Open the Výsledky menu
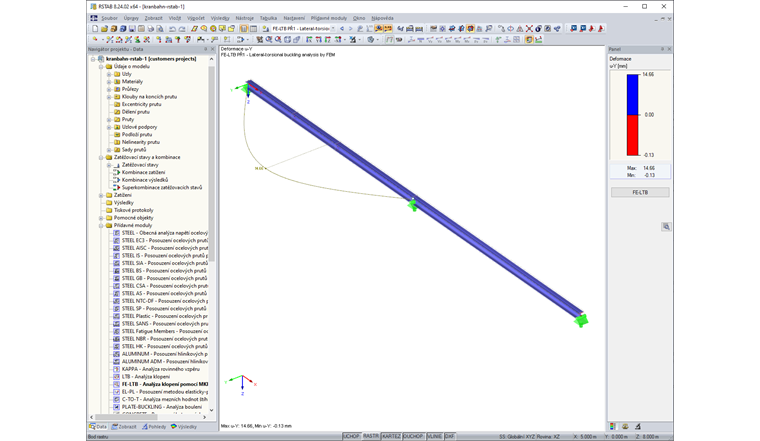Viewport: 760px width, 441px height. 220,18
